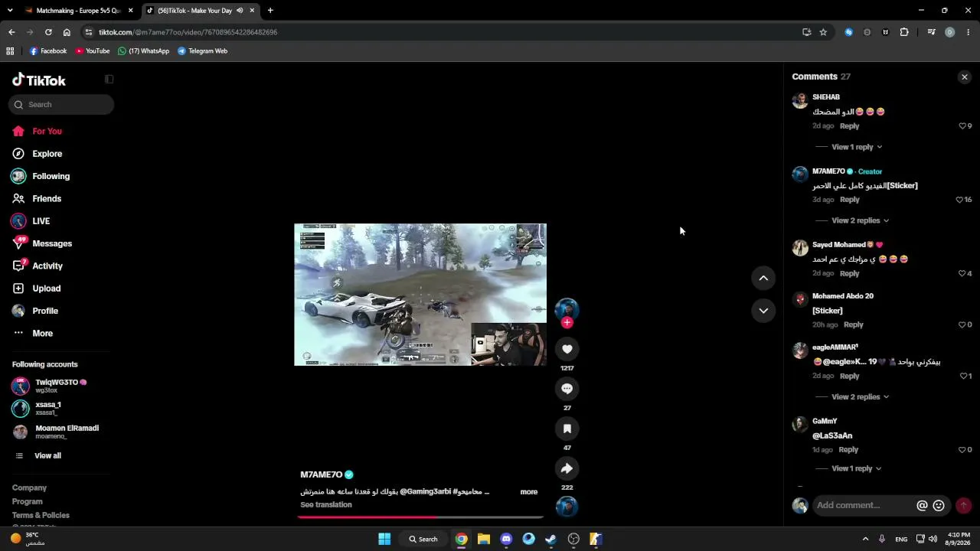Collapse the TikTok sidebar panel icon

point(109,79)
